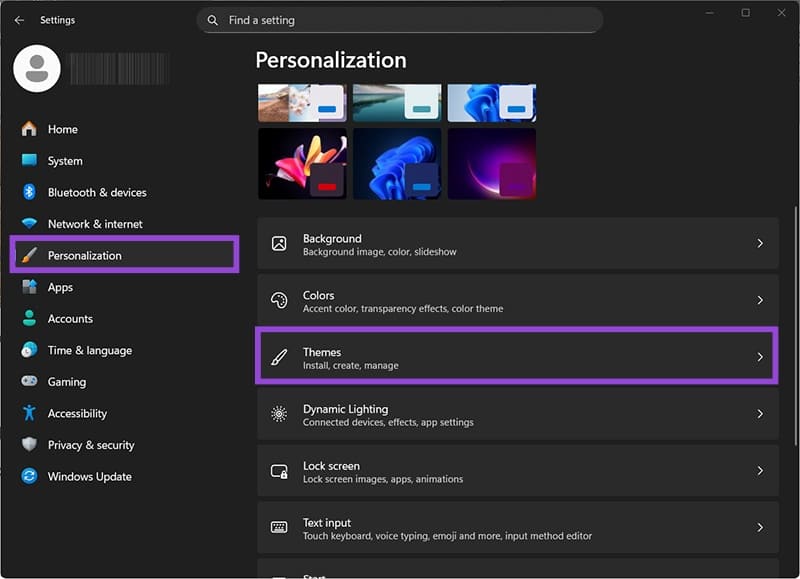Expand Colors settings chevron

760,300
